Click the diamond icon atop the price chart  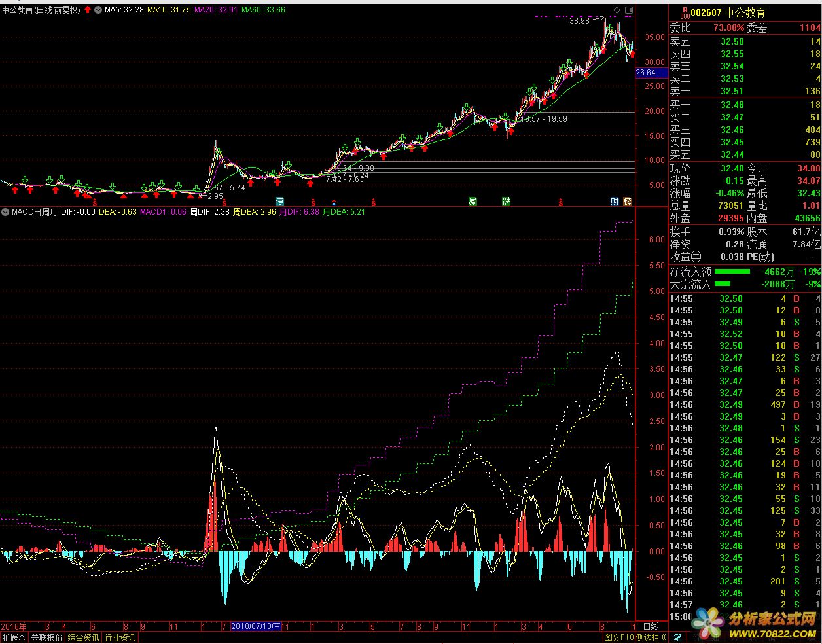[616, 10]
